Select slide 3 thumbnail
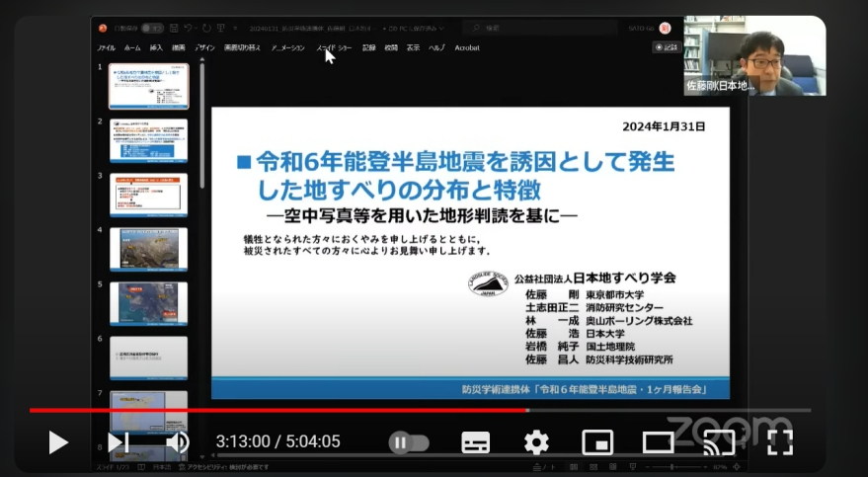Viewport: 868px width, 477px height. pos(149,195)
